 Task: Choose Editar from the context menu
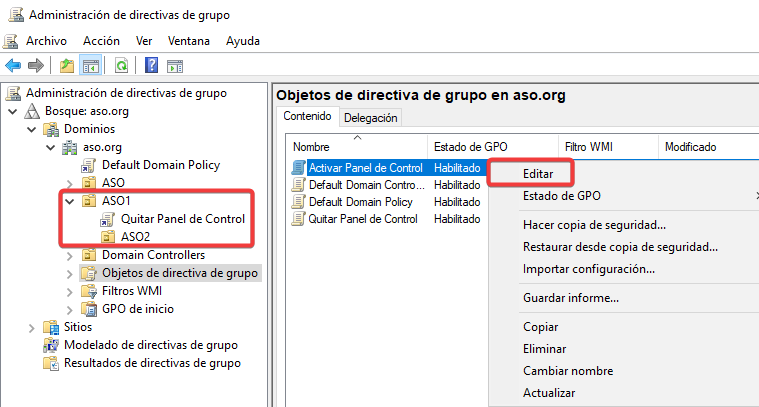tap(537, 173)
